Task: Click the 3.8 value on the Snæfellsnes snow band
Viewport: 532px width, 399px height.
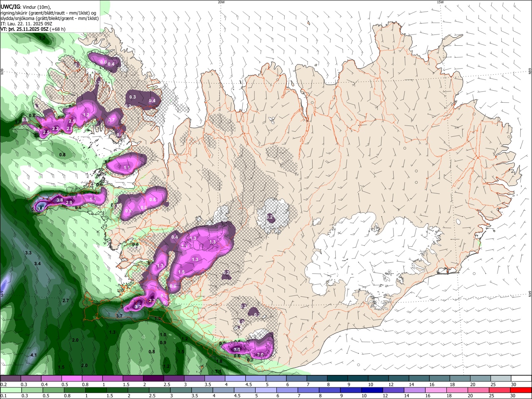Action: point(60,200)
